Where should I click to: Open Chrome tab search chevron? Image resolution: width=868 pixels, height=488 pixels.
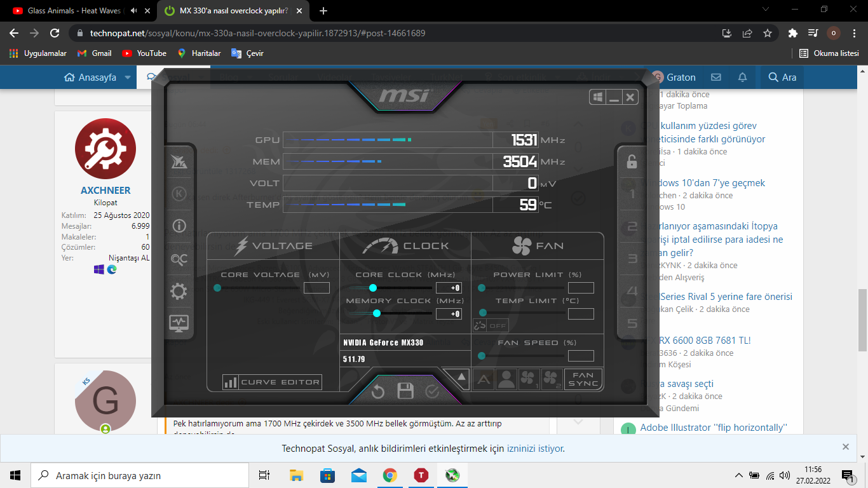point(764,10)
